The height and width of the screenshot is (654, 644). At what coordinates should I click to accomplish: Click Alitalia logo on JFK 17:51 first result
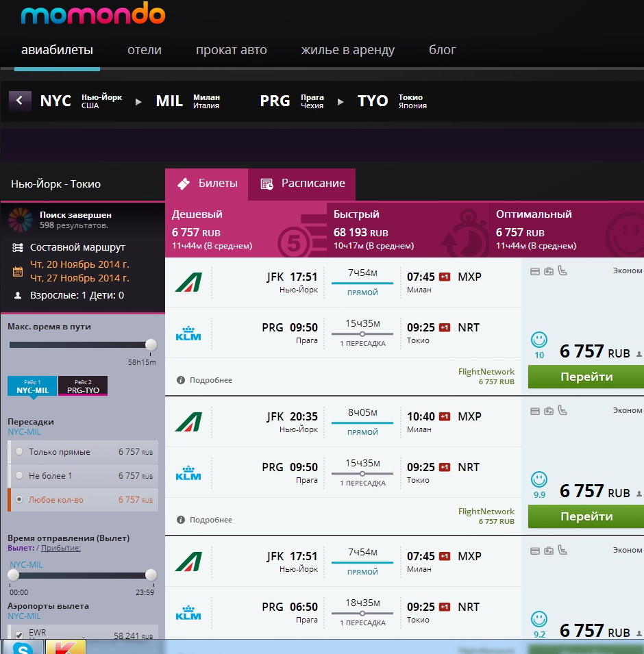coord(188,282)
